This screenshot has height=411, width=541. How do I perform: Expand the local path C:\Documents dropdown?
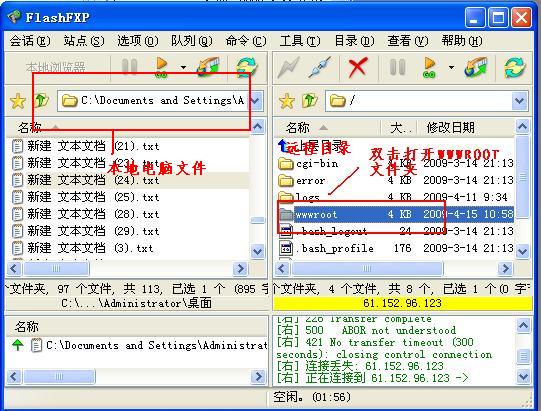click(x=256, y=101)
